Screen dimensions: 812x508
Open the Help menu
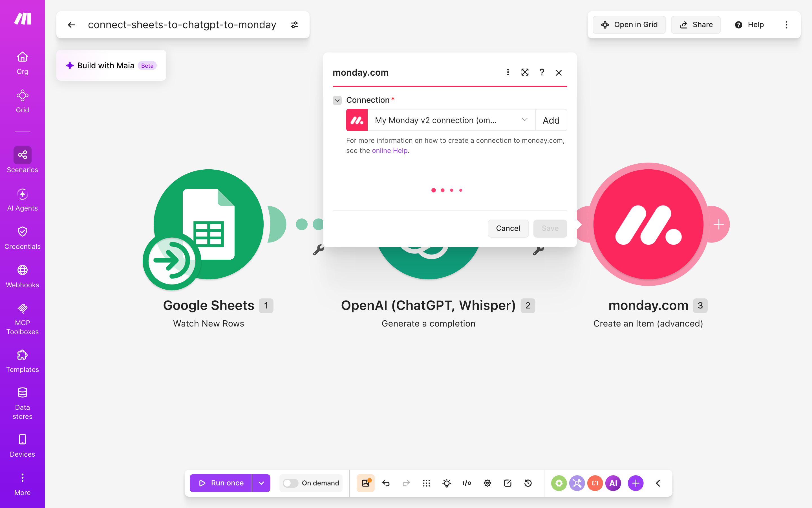pyautogui.click(x=749, y=25)
